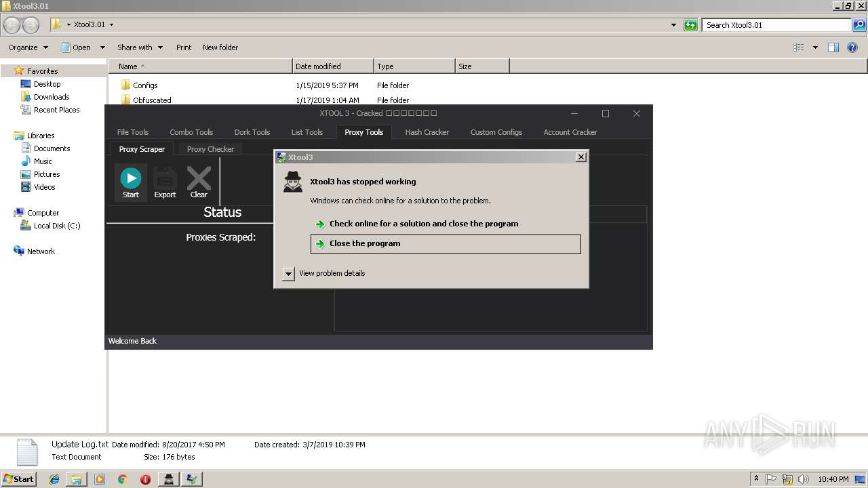Sort by Name column header

[x=200, y=66]
